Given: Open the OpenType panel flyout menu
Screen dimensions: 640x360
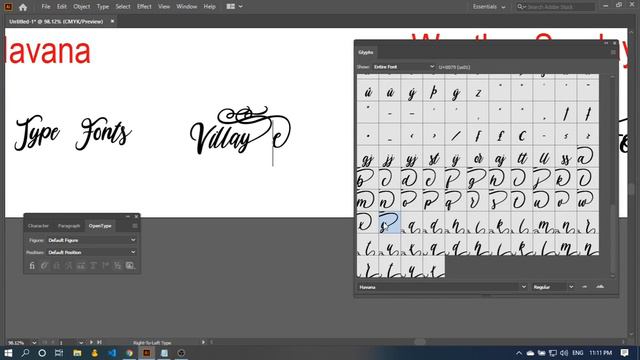Looking at the screenshot, I should (135, 226).
